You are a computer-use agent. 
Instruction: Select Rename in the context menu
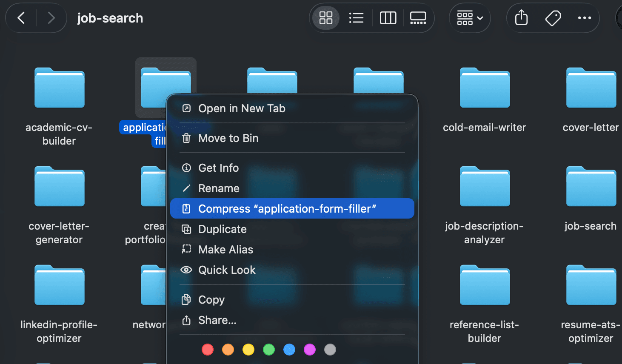[292, 188]
